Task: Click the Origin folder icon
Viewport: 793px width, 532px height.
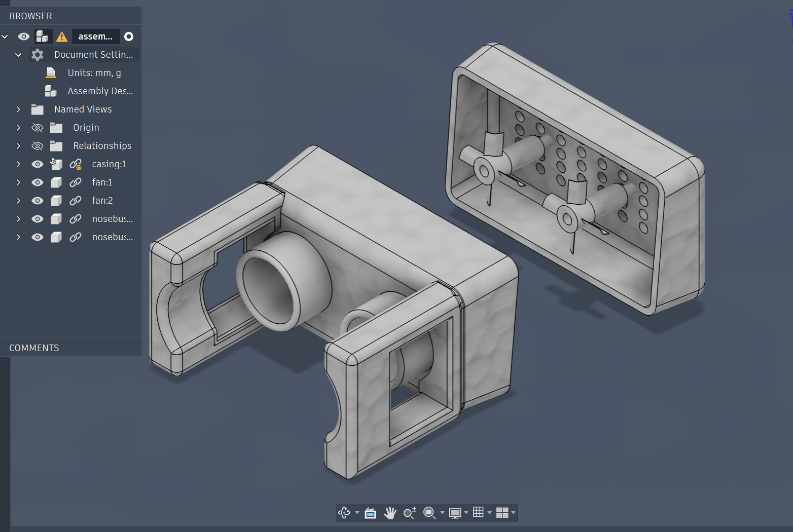Action: (x=56, y=128)
